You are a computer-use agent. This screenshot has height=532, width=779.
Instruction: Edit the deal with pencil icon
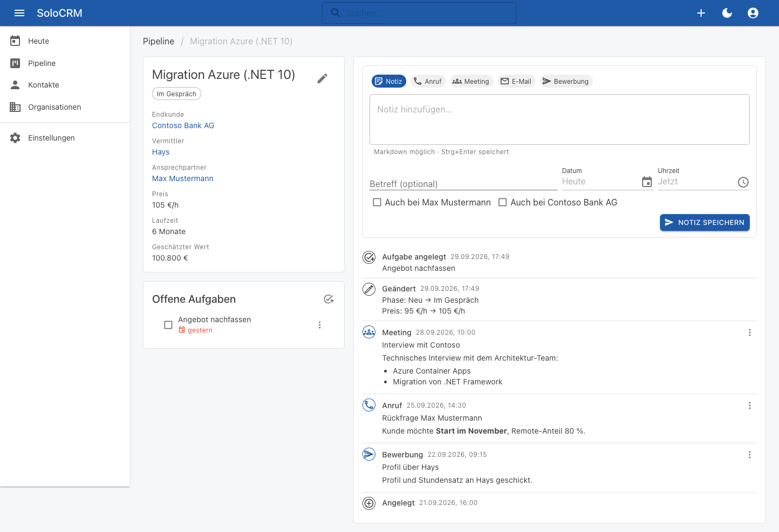click(x=322, y=78)
